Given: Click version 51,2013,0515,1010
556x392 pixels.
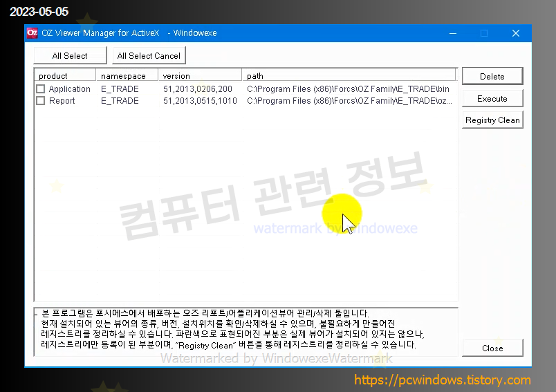Looking at the screenshot, I should click(x=200, y=101).
